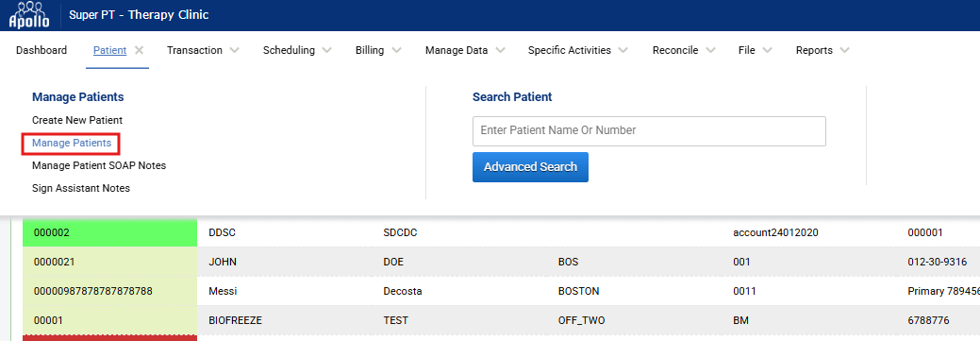The image size is (980, 341).
Task: Open the Specific Activities dropdown arrow
Action: click(623, 51)
